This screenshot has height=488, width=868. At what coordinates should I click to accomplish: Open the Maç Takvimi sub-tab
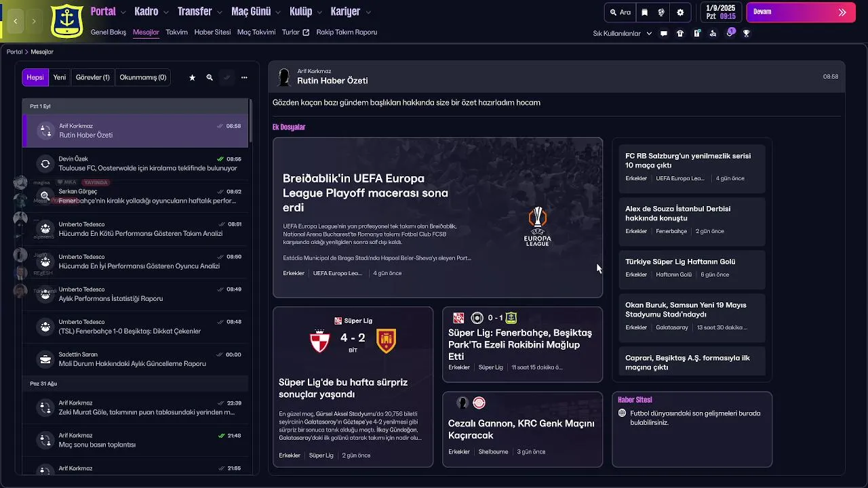point(256,32)
